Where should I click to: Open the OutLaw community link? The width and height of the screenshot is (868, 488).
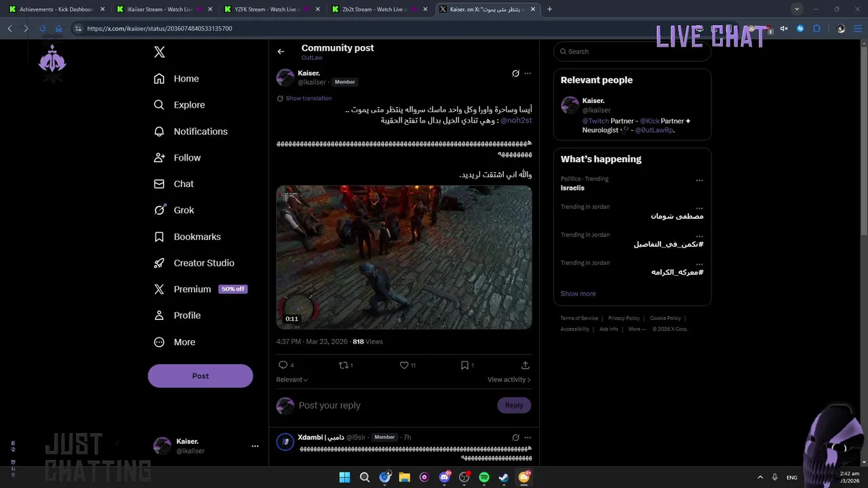[312, 58]
